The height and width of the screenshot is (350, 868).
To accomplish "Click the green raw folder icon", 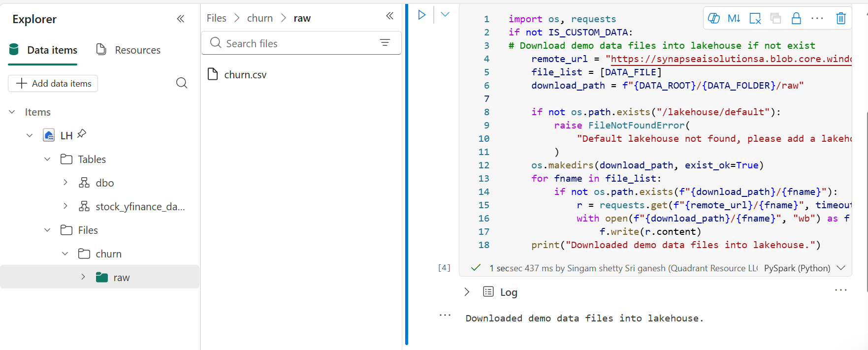I will pyautogui.click(x=102, y=277).
